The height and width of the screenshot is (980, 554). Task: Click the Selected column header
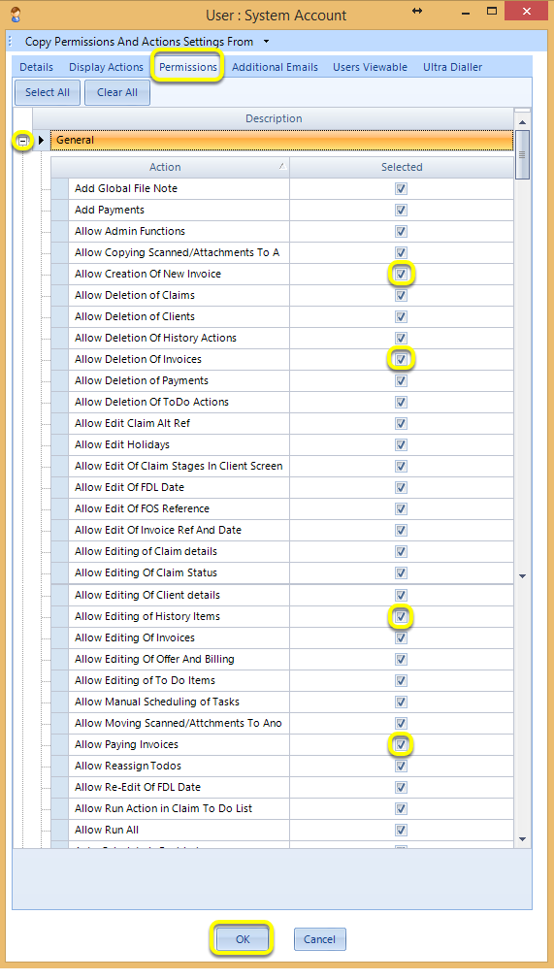coord(402,167)
